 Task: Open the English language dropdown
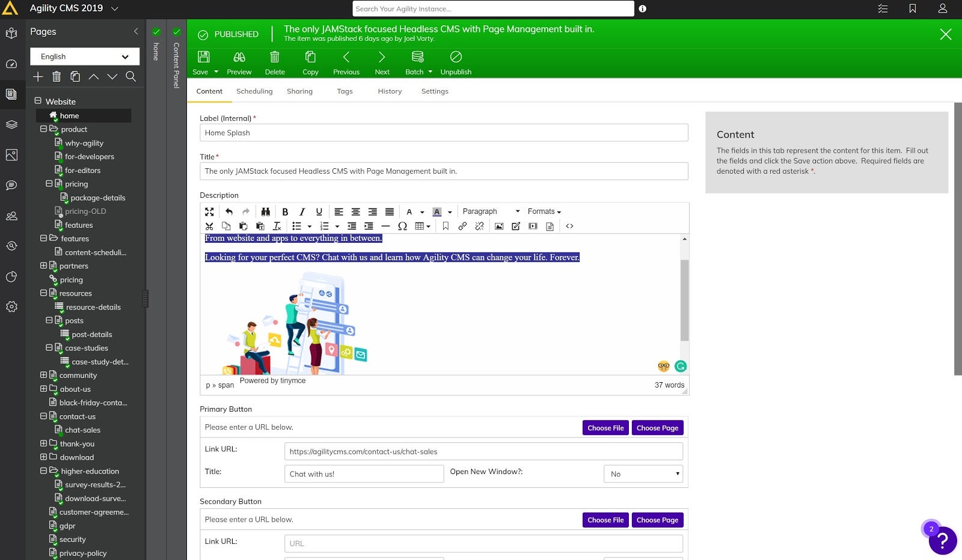pos(85,56)
